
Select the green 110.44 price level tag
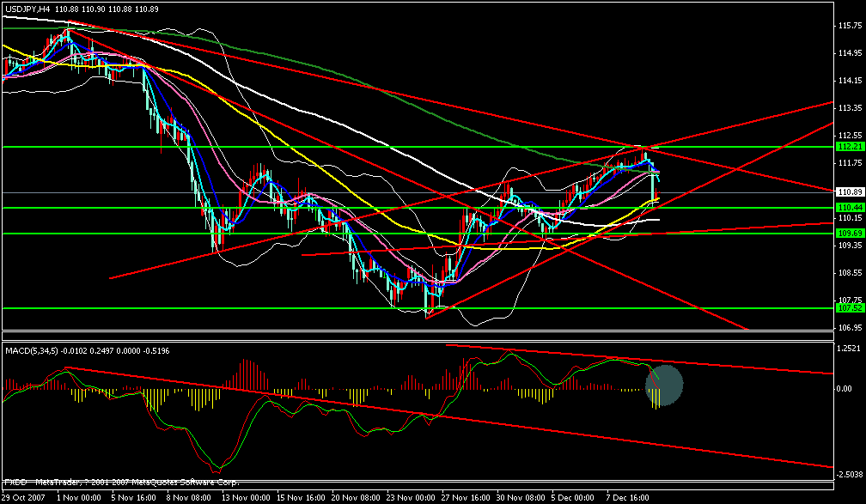[850, 207]
